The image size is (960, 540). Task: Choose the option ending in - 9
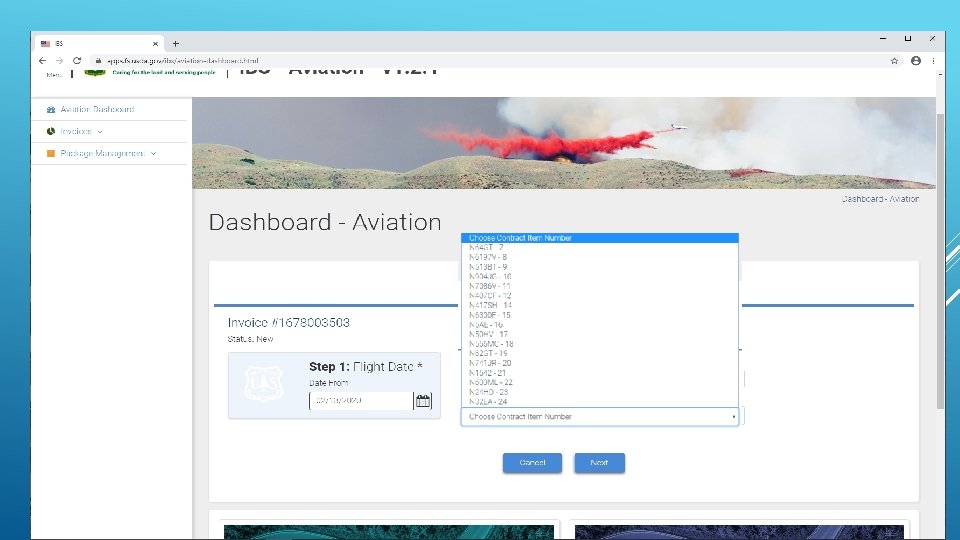599,267
